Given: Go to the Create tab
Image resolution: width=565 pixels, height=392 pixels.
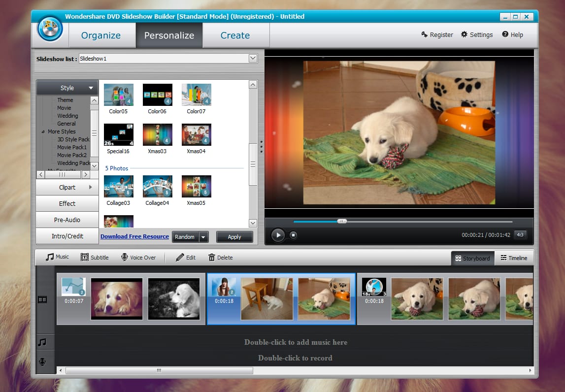Looking at the screenshot, I should (235, 35).
